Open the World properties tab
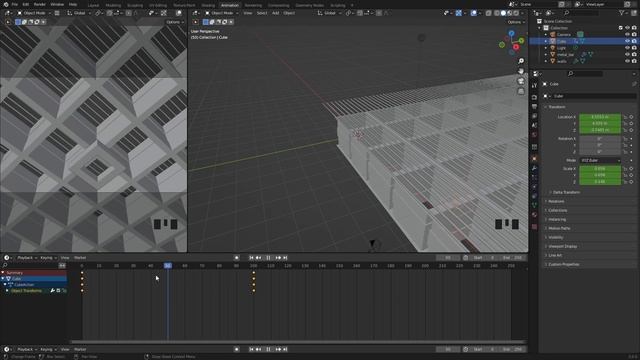This screenshot has height=360, width=640. coord(534,135)
